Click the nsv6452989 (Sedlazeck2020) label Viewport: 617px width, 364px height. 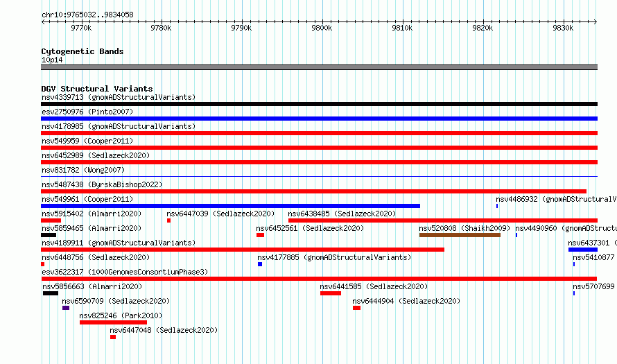(x=96, y=155)
